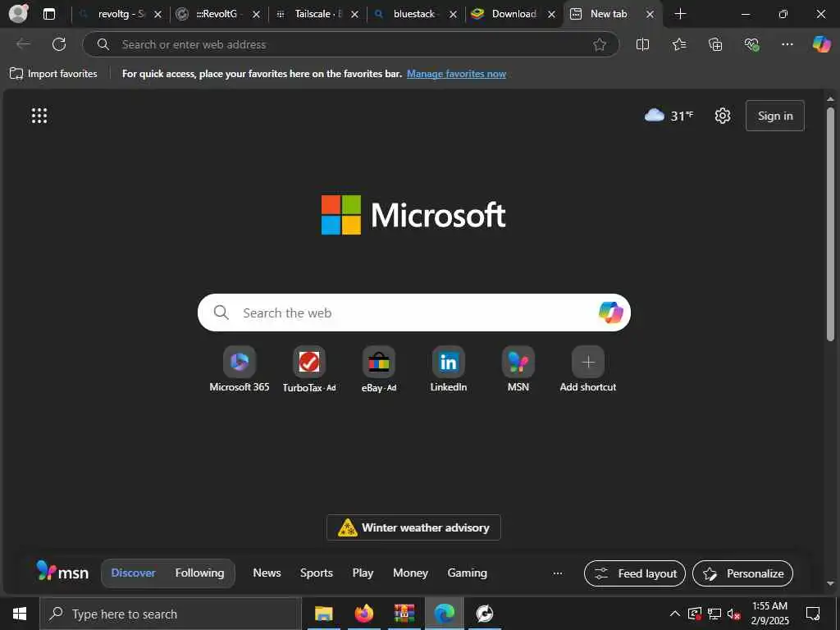Open Money category

(410, 573)
